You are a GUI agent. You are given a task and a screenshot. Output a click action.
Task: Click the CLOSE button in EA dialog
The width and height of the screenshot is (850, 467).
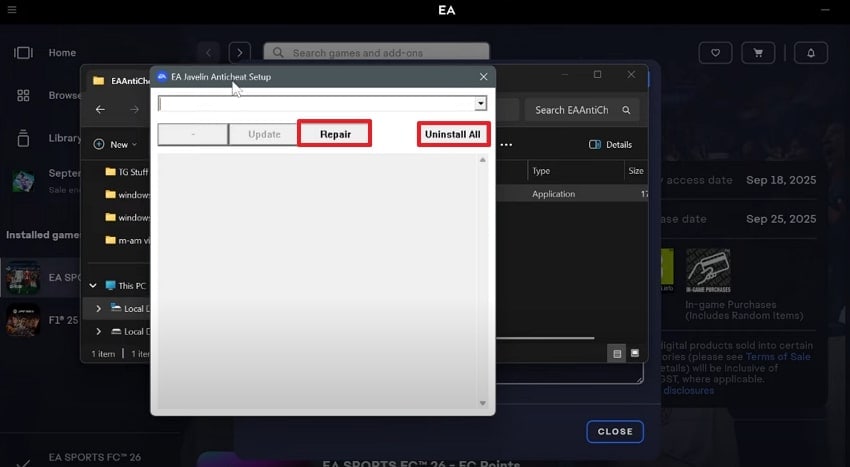pos(615,432)
